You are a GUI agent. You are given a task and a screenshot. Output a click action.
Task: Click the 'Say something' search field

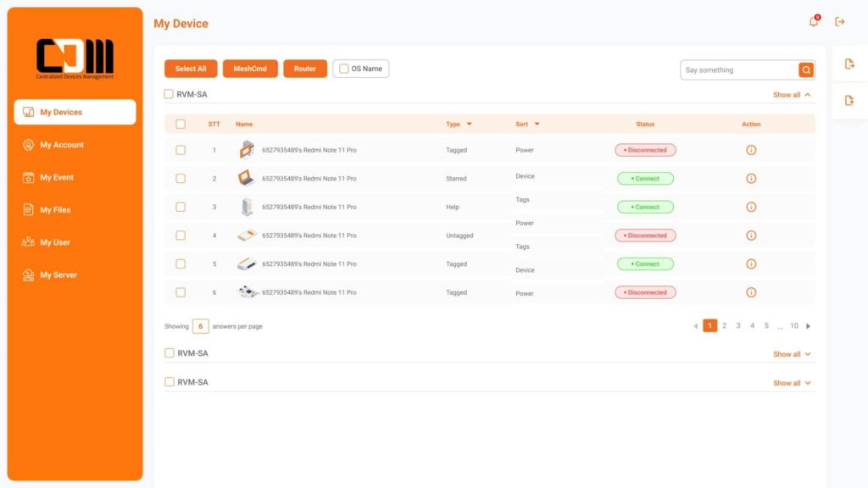(737, 70)
